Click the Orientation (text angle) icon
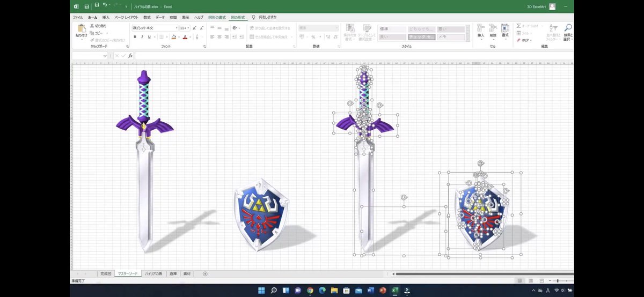This screenshot has height=297, width=644. (x=236, y=28)
